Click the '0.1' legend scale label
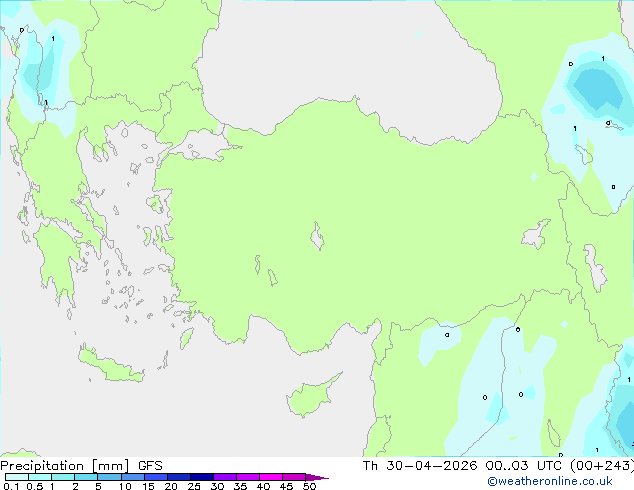634x490 pixels. pos(11,486)
